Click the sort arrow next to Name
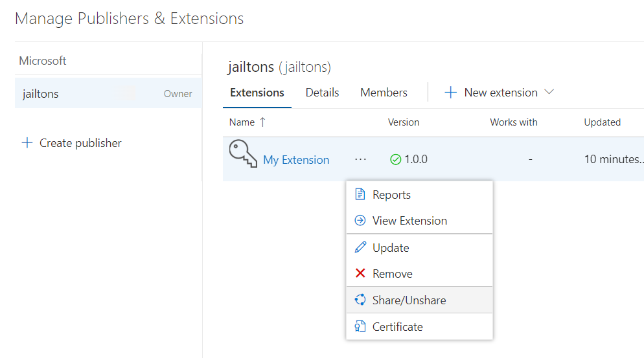 [263, 122]
